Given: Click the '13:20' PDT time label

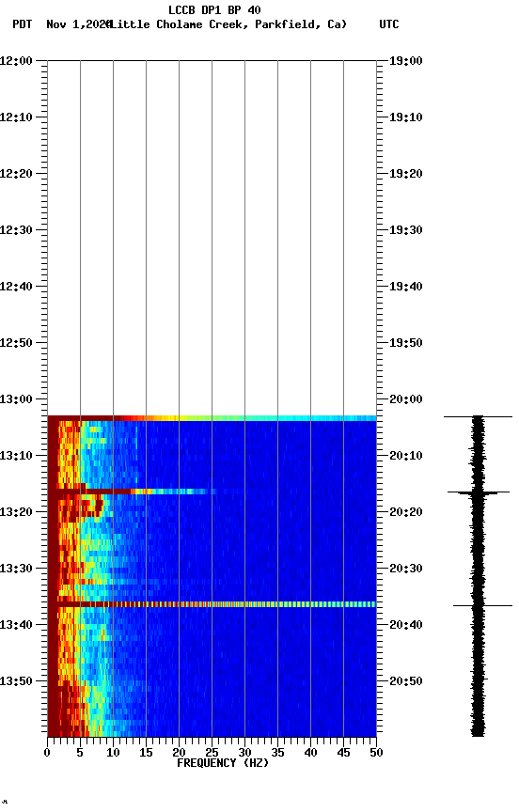Looking at the screenshot, I should (x=16, y=513).
